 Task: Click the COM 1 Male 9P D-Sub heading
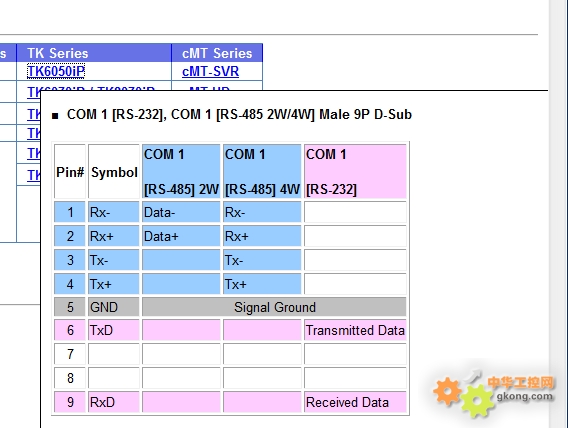tap(239, 114)
